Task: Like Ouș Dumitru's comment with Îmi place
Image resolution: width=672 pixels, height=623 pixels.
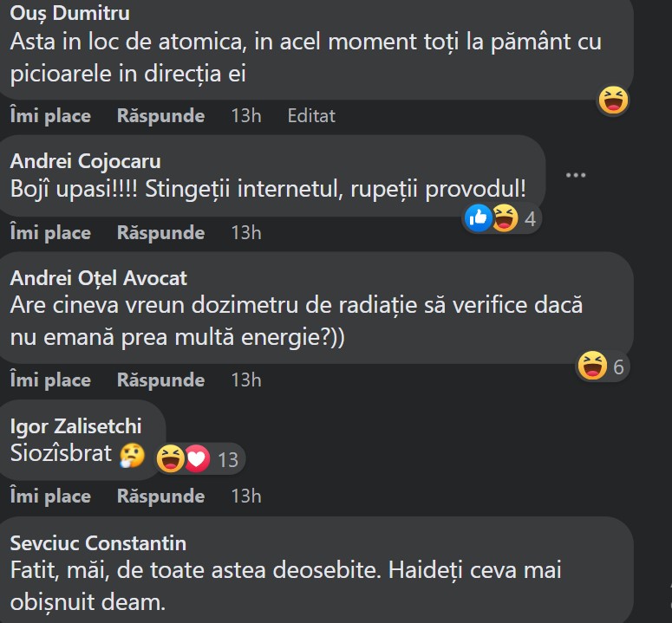Action: (x=50, y=116)
